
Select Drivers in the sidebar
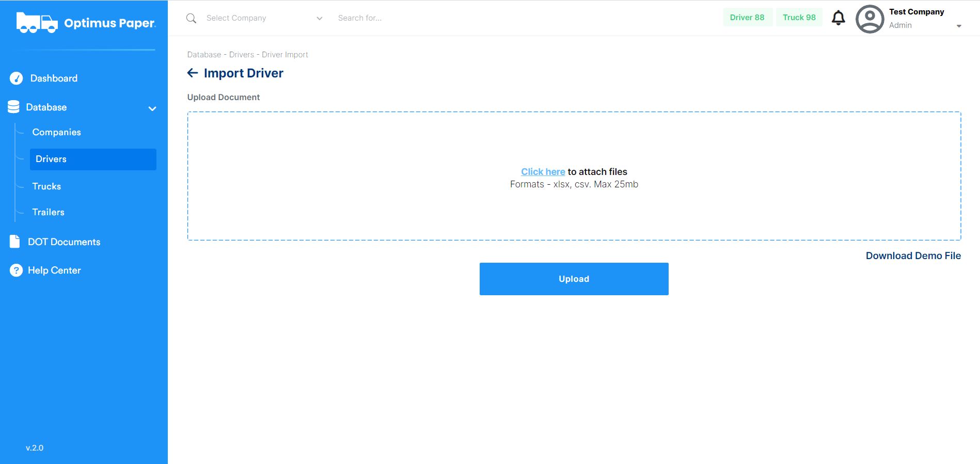93,159
